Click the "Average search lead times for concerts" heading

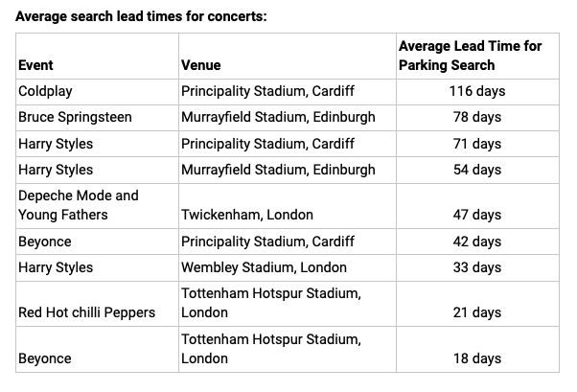[x=142, y=16]
